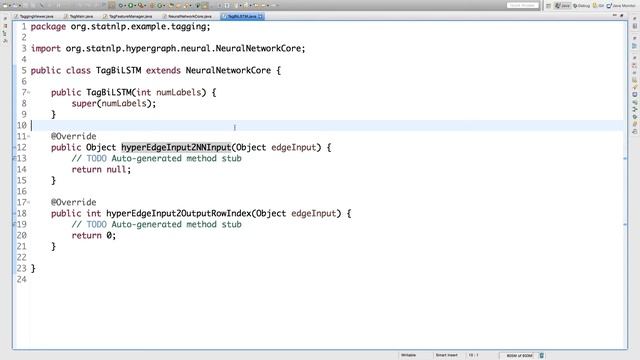Click the highlighted hyperEdgeInput2NNInput method name
Viewport: 640px width, 360px height.
pyautogui.click(x=176, y=147)
